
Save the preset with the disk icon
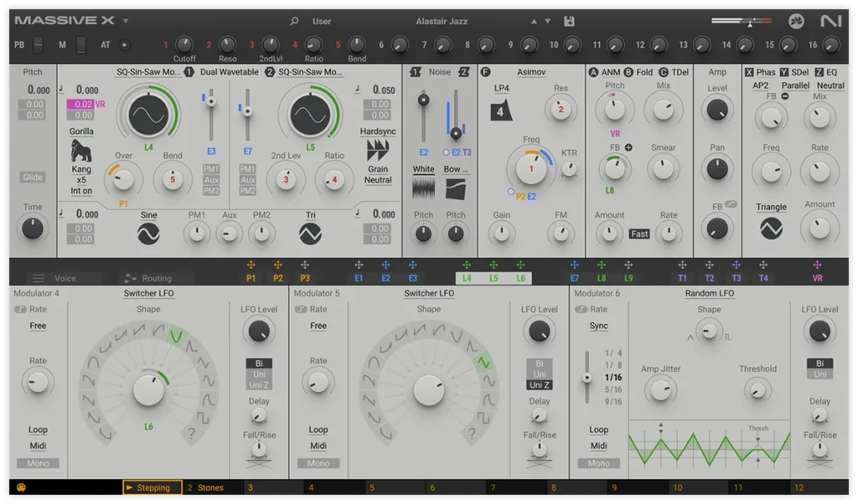(569, 21)
